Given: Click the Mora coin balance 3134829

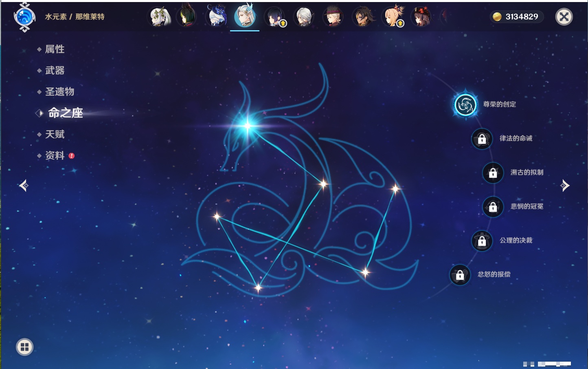Looking at the screenshot, I should point(516,17).
